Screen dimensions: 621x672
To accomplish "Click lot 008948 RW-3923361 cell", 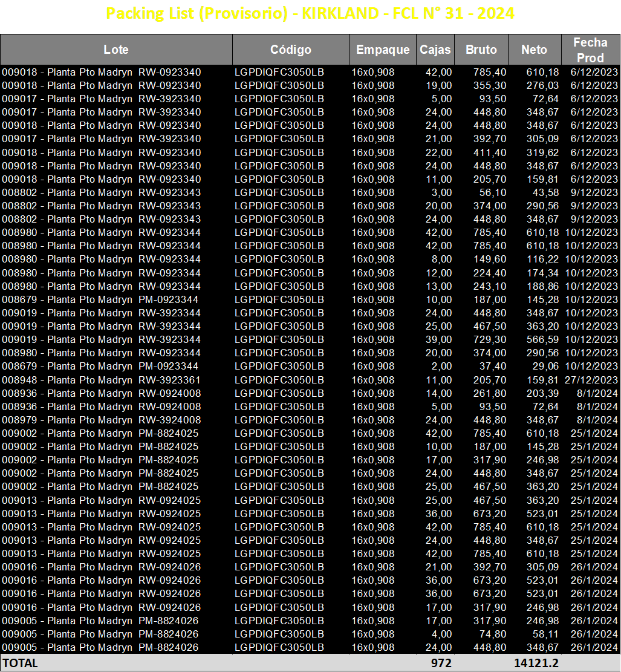I will click(x=101, y=380).
